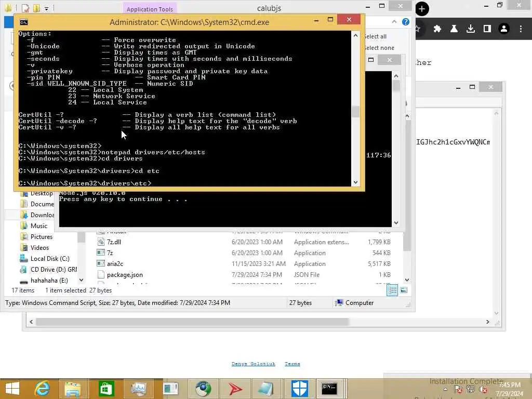Select the 7z.dll file row

tap(244, 242)
